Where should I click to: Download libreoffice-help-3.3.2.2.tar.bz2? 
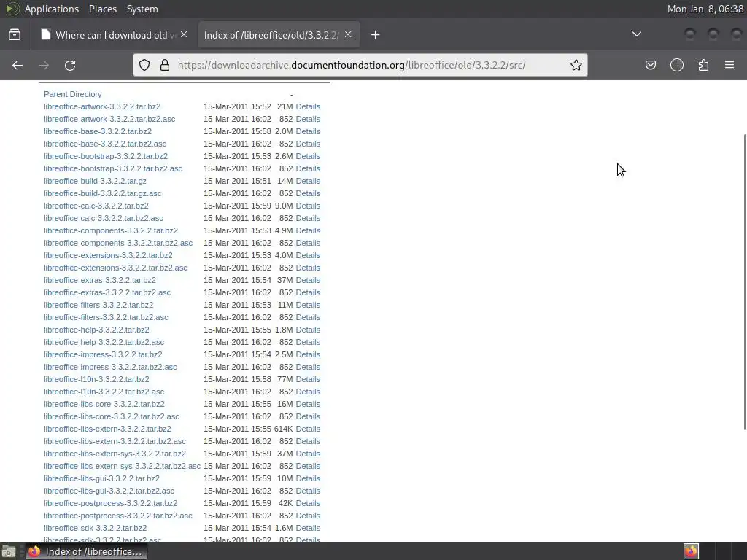point(97,330)
